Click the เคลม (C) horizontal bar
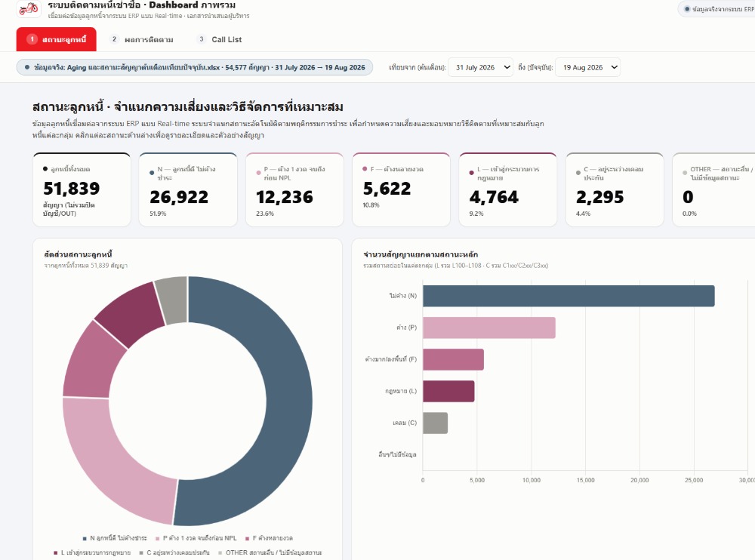Image resolution: width=755 pixels, height=560 pixels. (436, 423)
